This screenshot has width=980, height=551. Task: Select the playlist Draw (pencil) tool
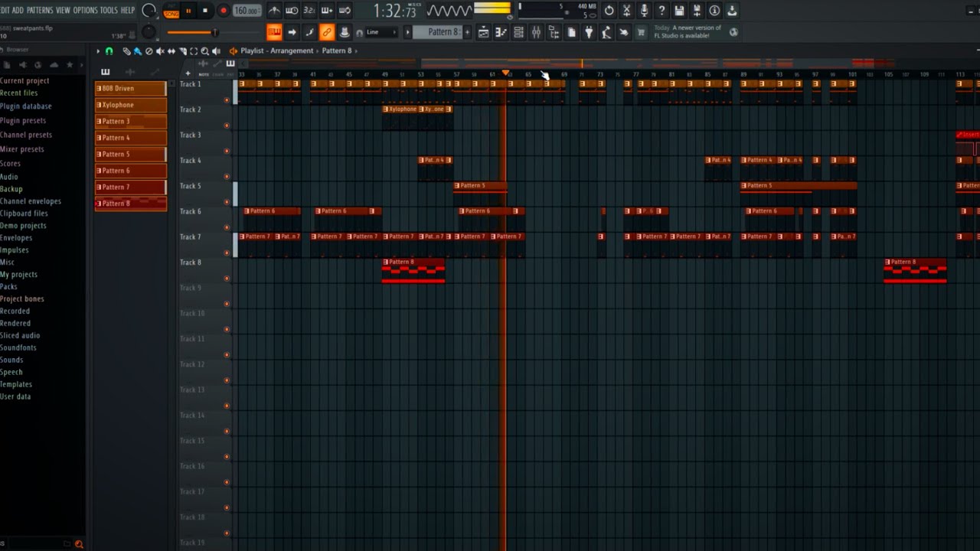tap(127, 51)
